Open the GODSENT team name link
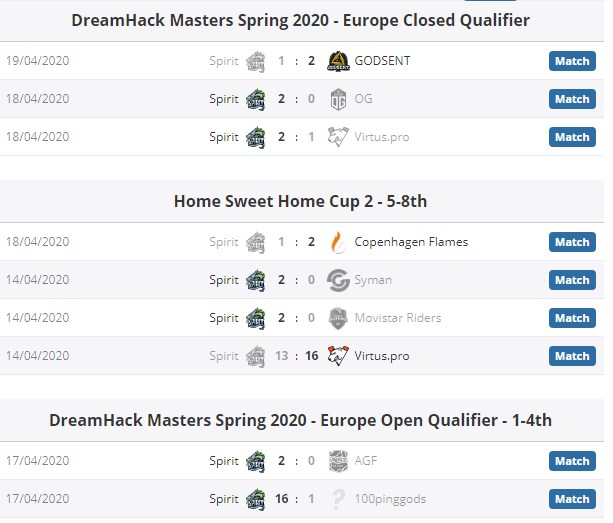 (382, 61)
